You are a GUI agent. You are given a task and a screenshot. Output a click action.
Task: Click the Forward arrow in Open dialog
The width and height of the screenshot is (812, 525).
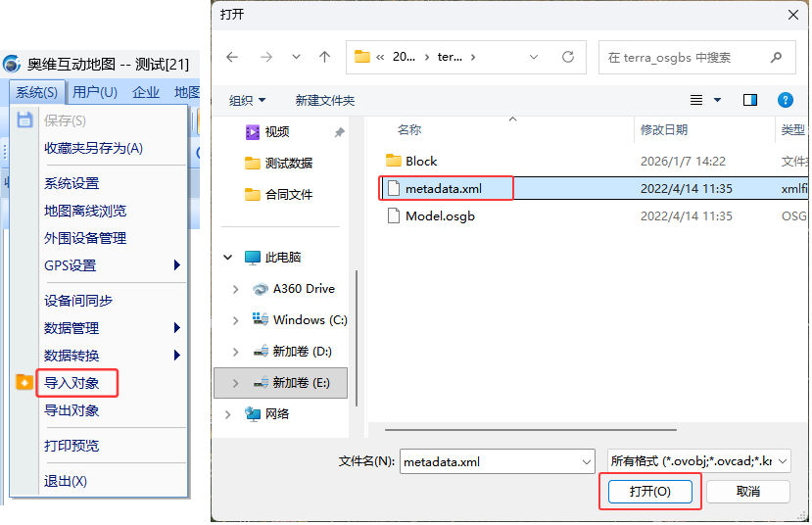(x=266, y=57)
